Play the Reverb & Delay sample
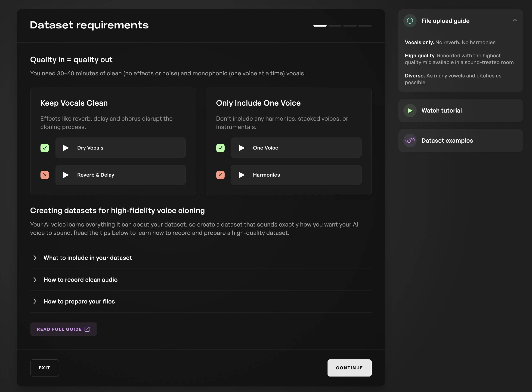532x392 pixels. pyautogui.click(x=66, y=175)
